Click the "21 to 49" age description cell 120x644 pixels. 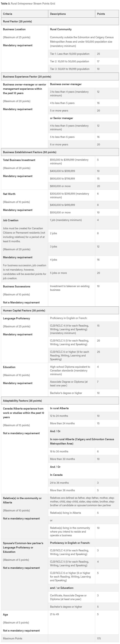54,614
